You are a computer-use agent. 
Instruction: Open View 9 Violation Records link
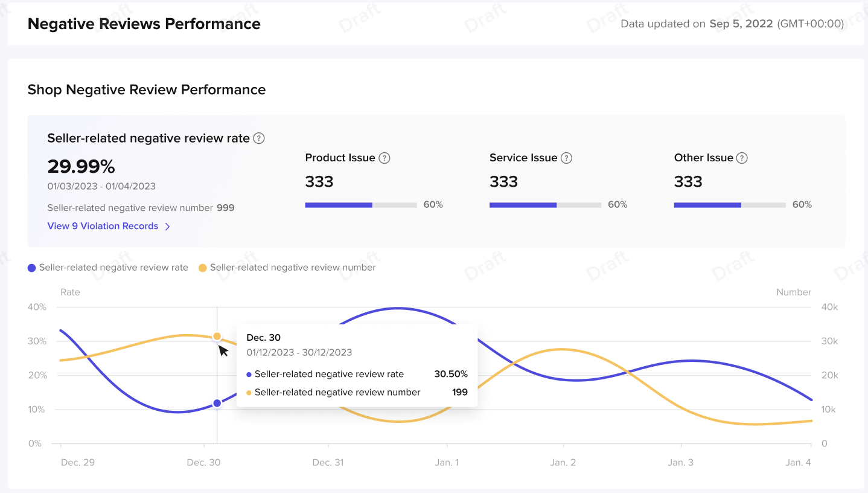click(x=103, y=226)
